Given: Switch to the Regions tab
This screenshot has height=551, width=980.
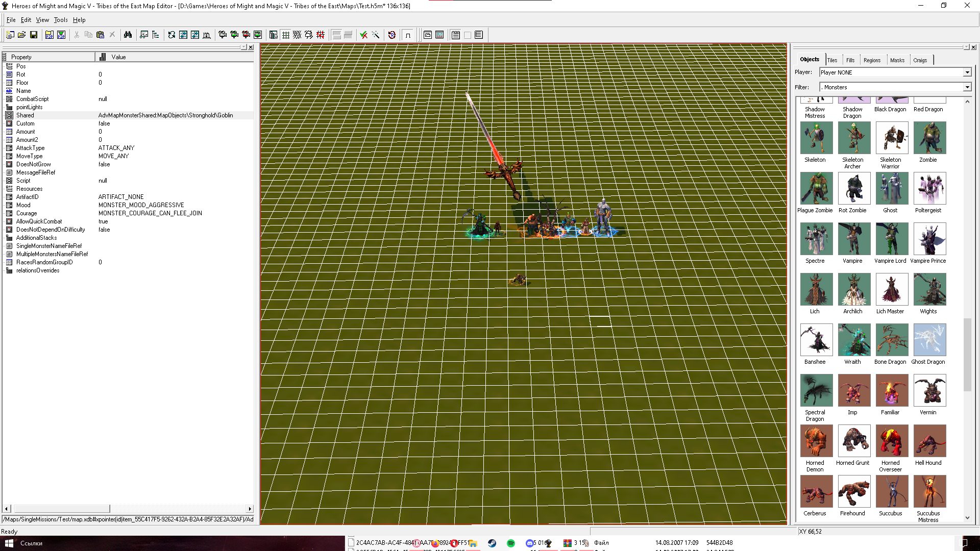Looking at the screenshot, I should point(872,60).
